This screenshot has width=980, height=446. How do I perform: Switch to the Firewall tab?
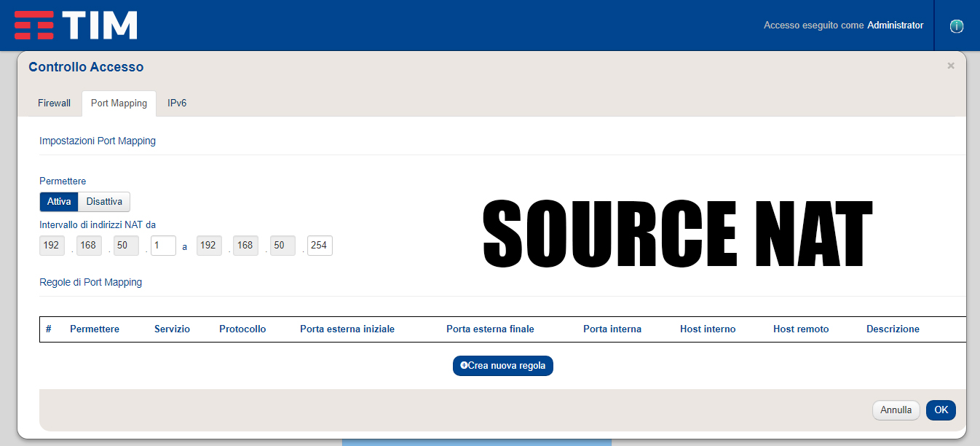click(54, 103)
